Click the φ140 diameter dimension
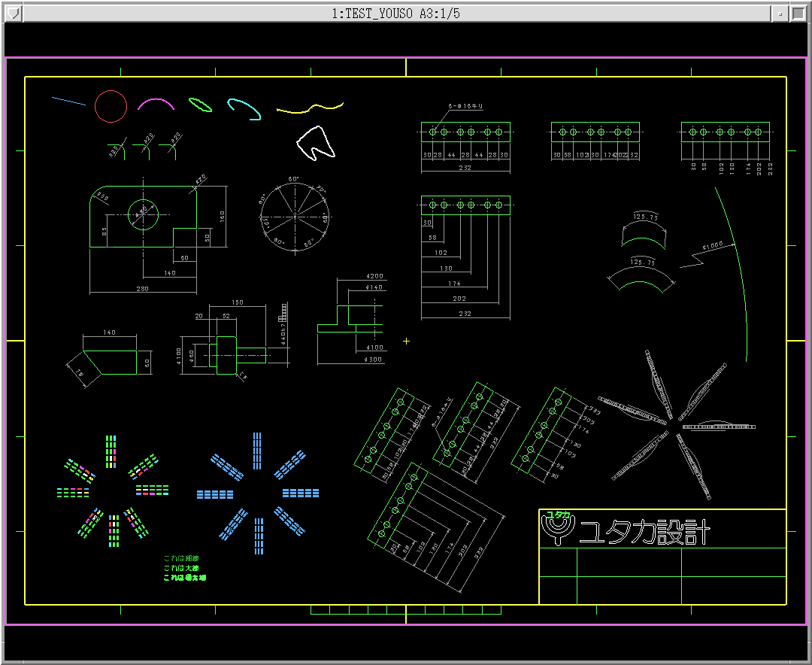The width and height of the screenshot is (812, 665). pyautogui.click(x=374, y=287)
